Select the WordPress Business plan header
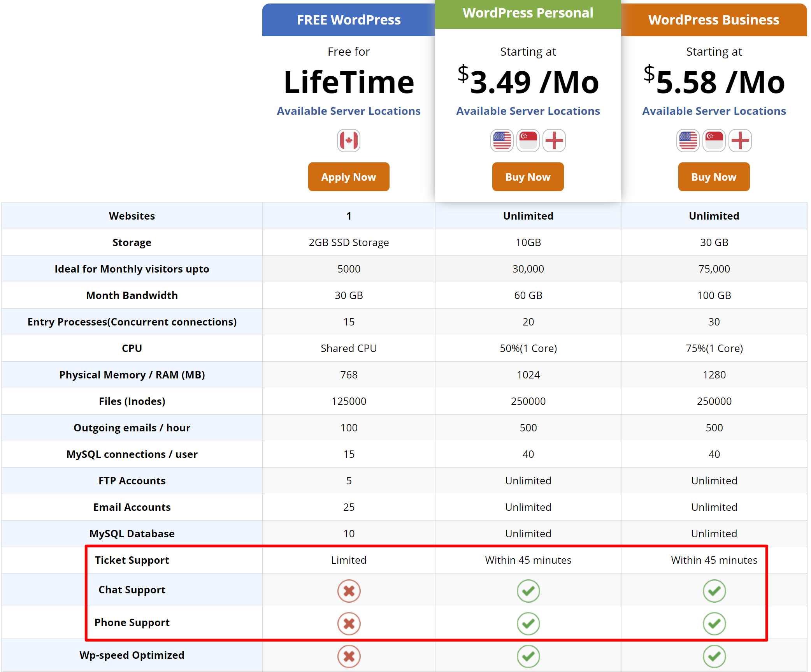 pyautogui.click(x=714, y=20)
